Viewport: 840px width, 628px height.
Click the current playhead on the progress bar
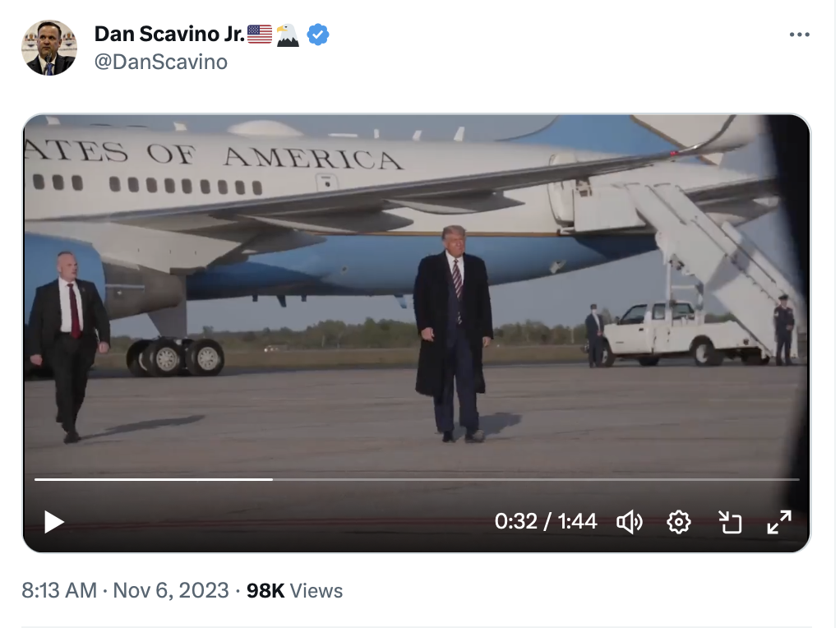click(x=272, y=479)
